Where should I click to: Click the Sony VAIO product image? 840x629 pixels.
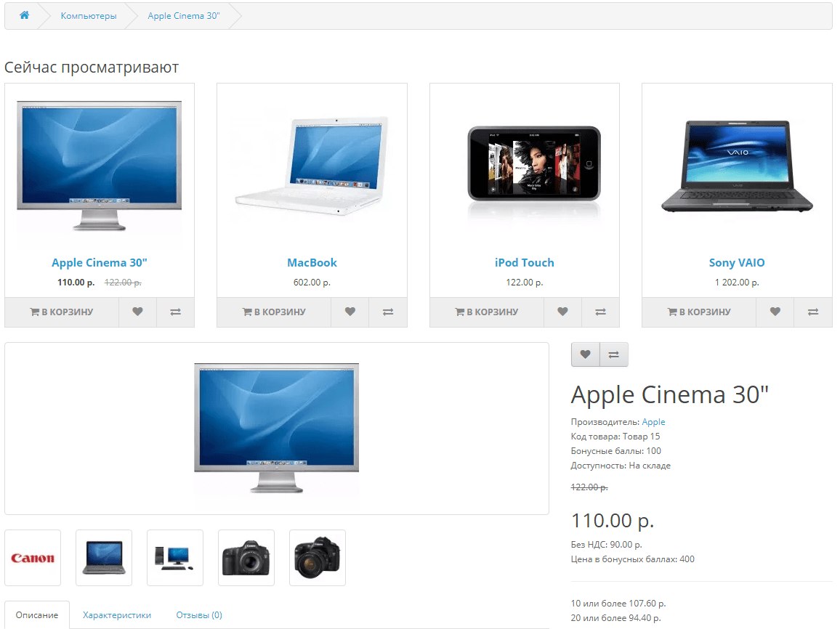[x=737, y=166]
